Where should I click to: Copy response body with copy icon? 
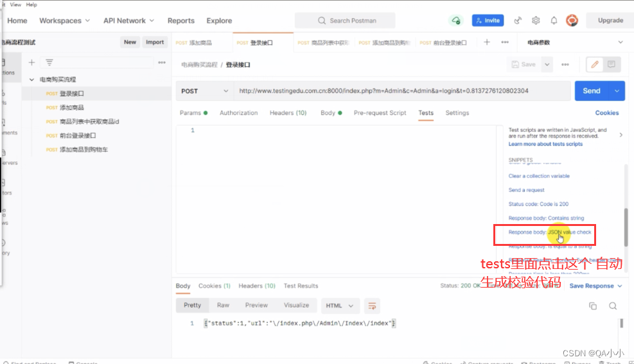[593, 306]
